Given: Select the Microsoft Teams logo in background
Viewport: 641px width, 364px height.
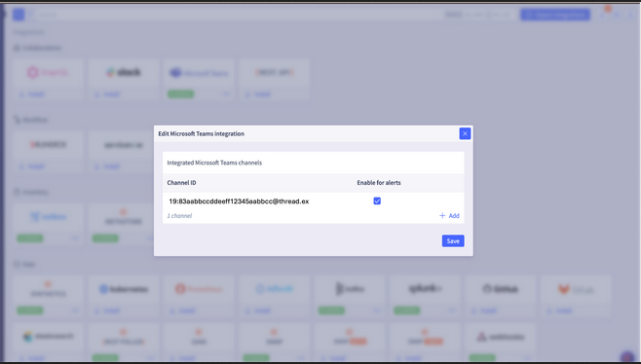Looking at the screenshot, I should click(199, 73).
